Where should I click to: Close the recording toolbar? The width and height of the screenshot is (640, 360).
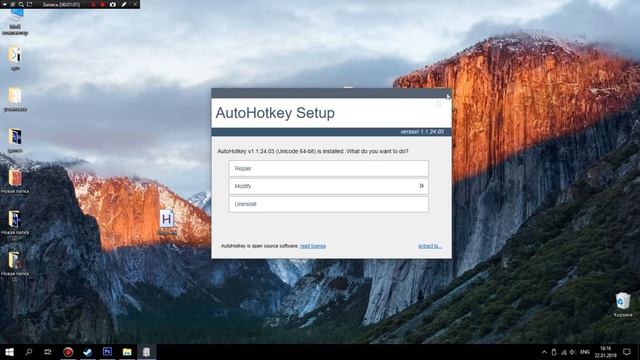coord(135,4)
